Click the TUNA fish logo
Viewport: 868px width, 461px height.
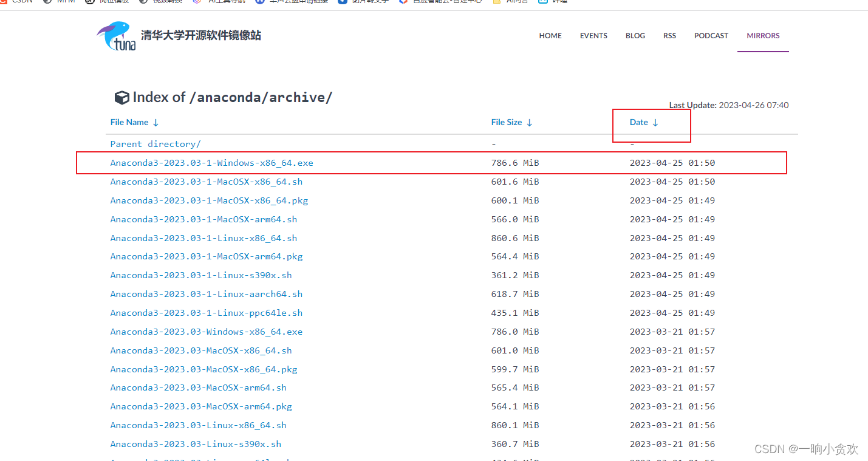116,36
